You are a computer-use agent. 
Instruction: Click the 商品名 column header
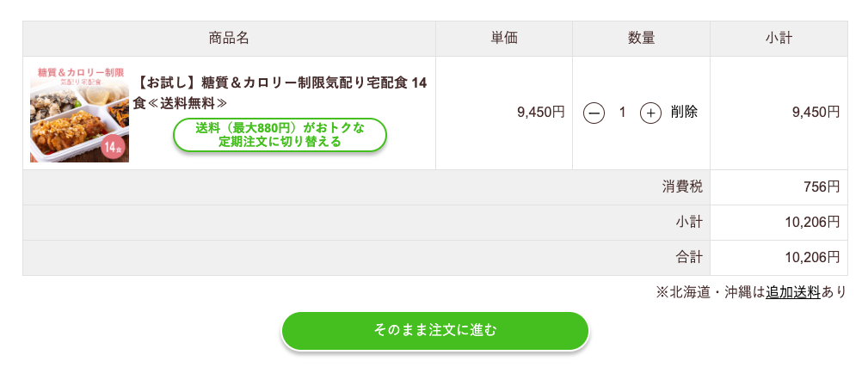pos(229,39)
